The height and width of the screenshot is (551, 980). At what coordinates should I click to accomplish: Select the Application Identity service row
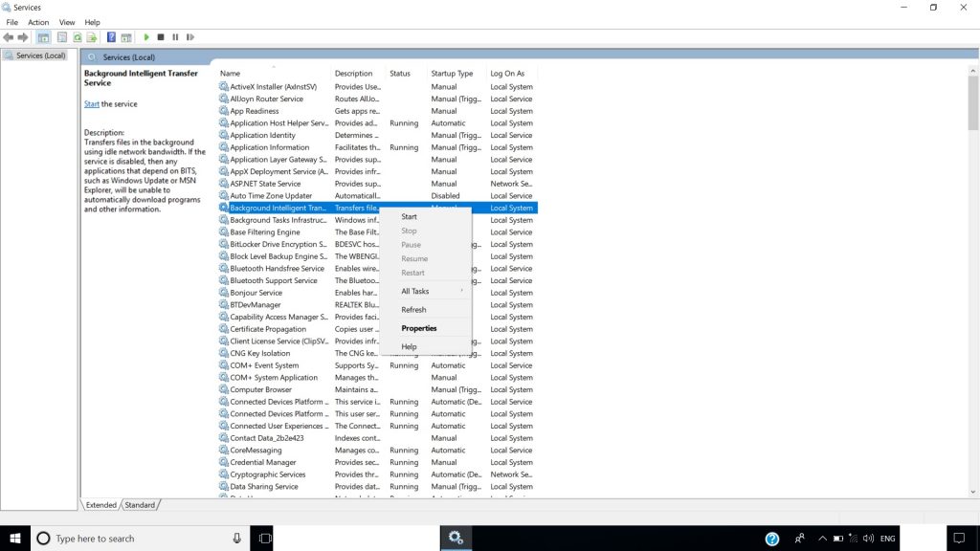pos(377,135)
